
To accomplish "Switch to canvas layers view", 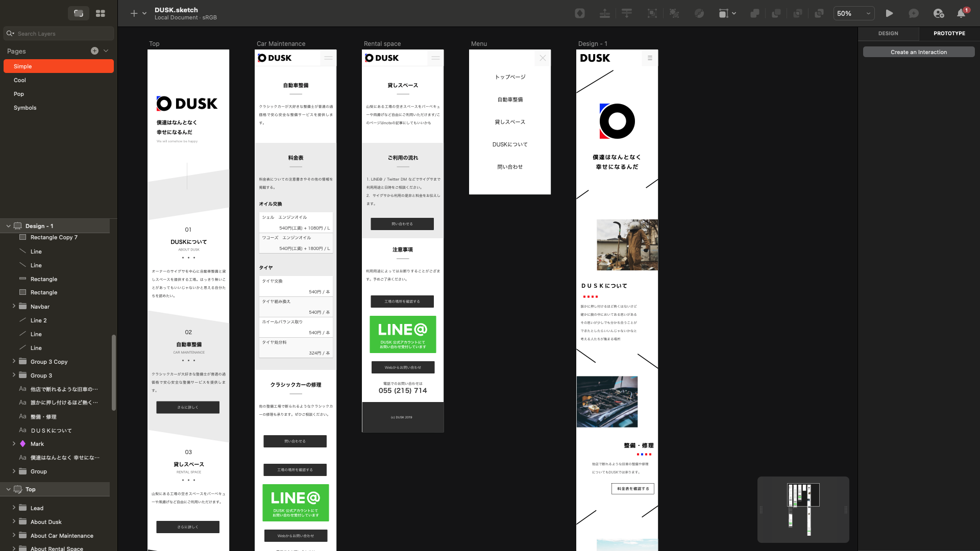I will point(79,14).
